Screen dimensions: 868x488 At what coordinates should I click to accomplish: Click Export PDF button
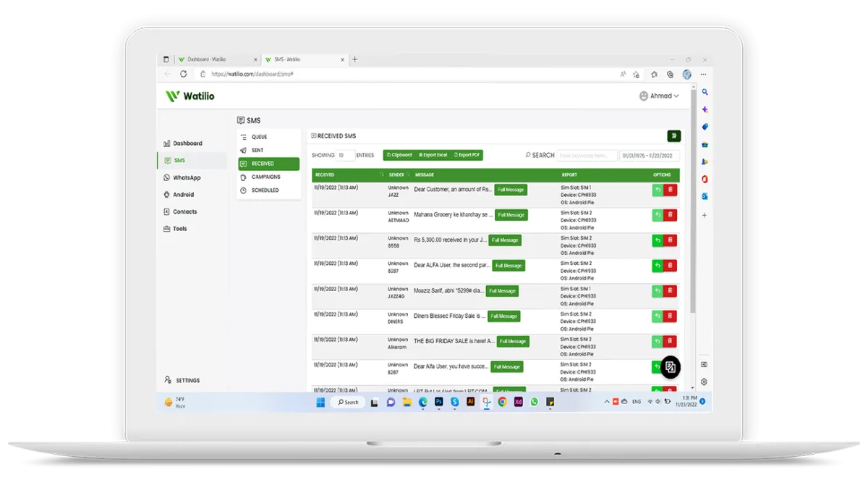[x=467, y=155]
